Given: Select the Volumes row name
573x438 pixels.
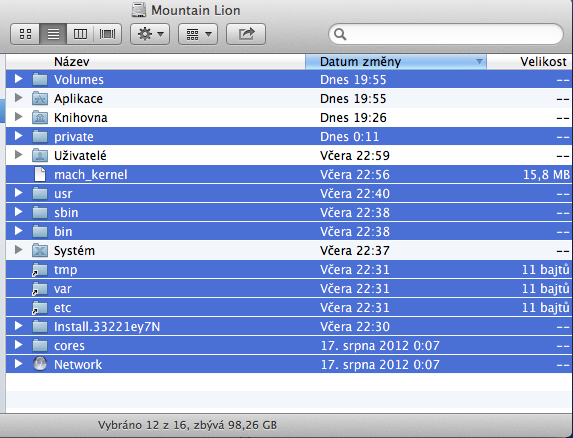Looking at the screenshot, I should click(79, 80).
